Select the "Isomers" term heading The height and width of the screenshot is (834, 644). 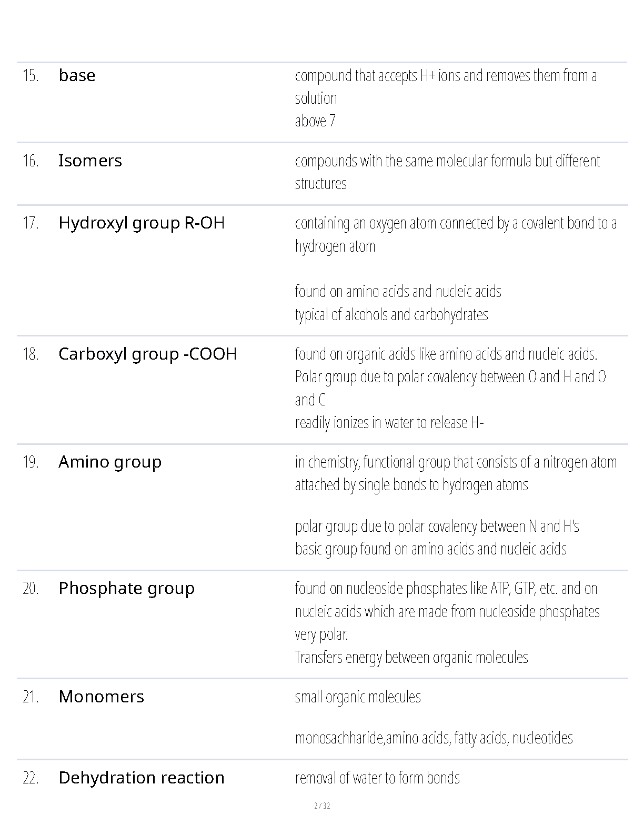click(x=90, y=161)
